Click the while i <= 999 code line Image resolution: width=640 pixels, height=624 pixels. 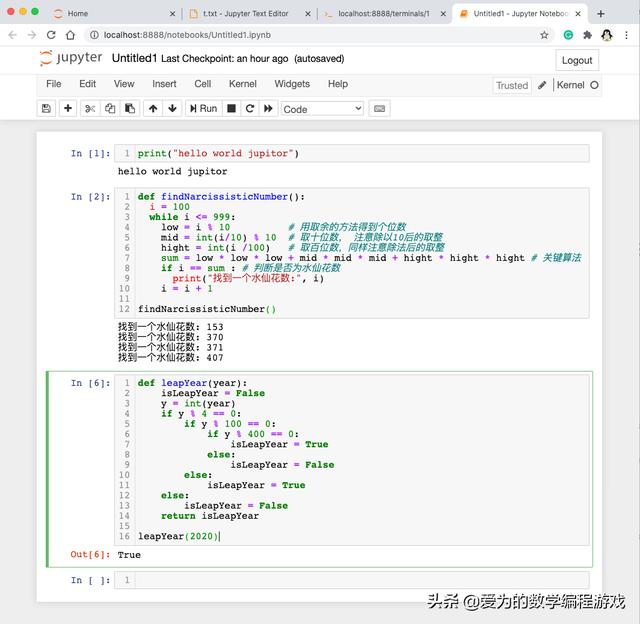192,217
